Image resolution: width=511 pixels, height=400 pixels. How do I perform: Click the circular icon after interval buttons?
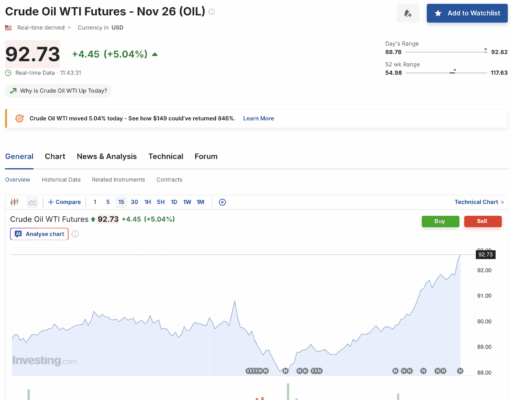[x=222, y=202]
